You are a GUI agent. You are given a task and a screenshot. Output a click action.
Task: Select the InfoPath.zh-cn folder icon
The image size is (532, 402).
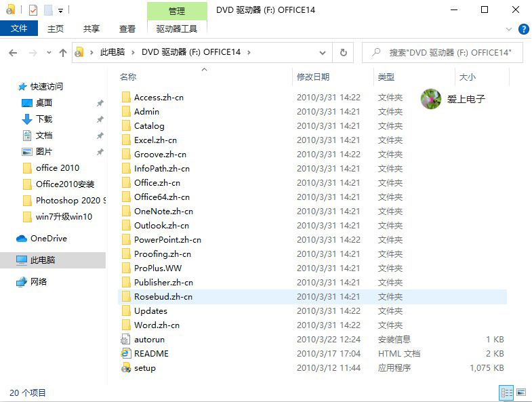pos(126,169)
